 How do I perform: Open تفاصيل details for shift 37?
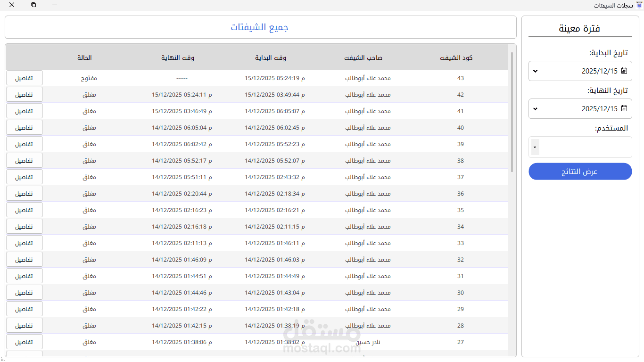click(25, 177)
